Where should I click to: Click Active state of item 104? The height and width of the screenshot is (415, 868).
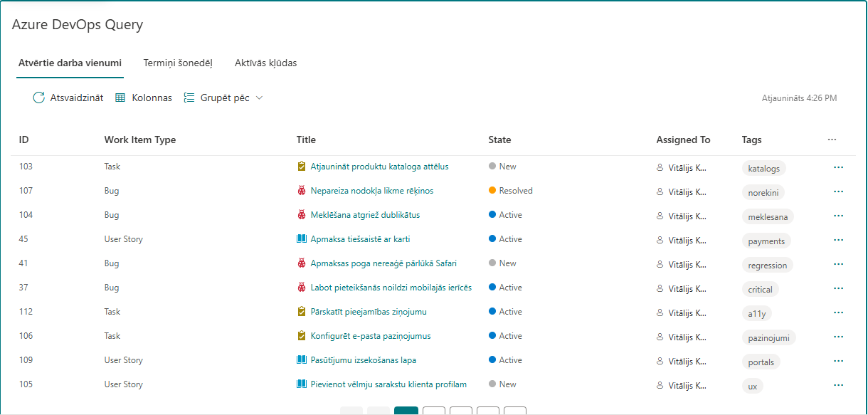pos(505,215)
